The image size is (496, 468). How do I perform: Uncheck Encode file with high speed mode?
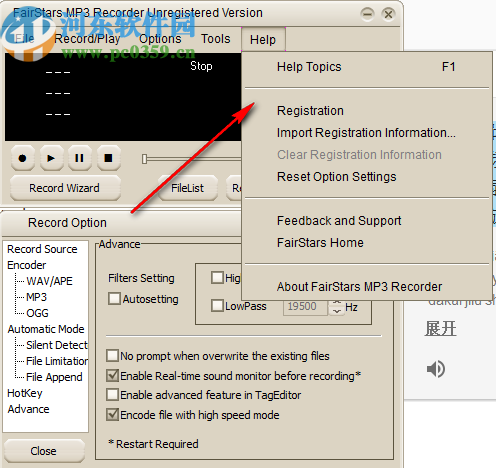113,415
